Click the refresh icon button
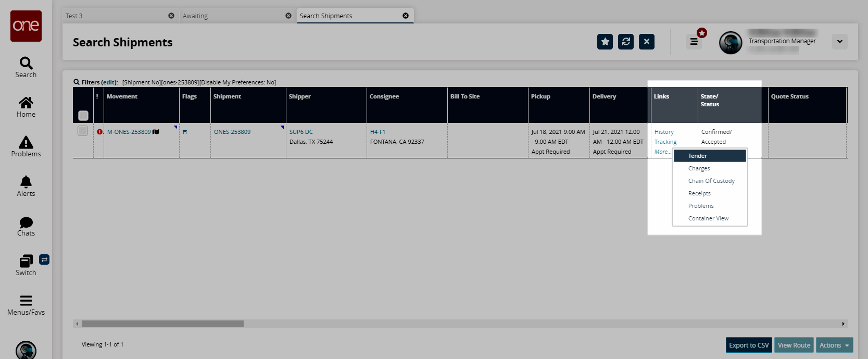Screen dimensions: 868x359 click(x=626, y=42)
